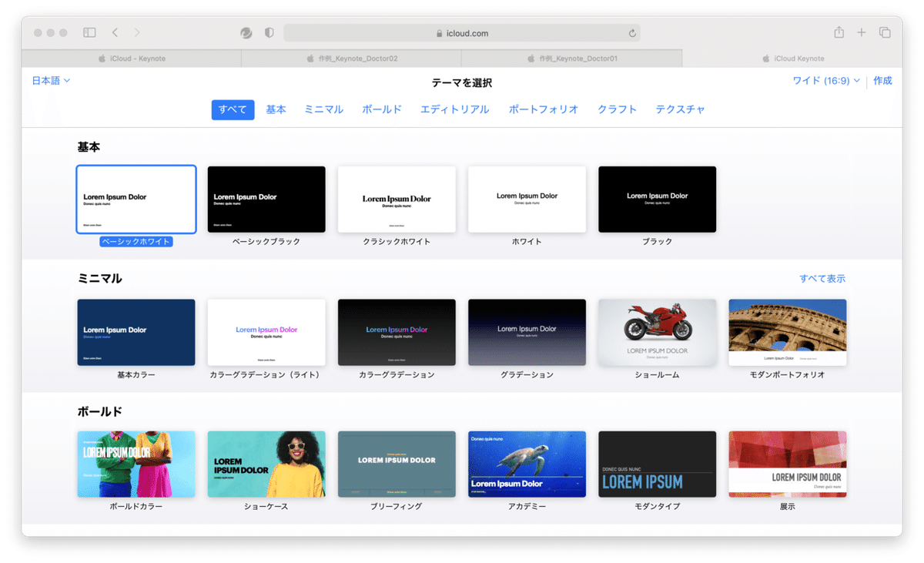Click the 作成 create button
The width and height of the screenshot is (924, 563).
(882, 80)
